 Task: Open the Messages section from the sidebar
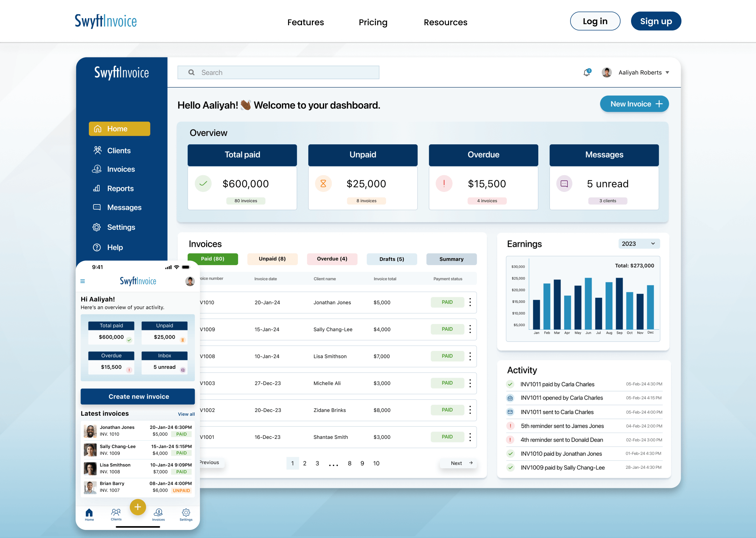coord(117,207)
